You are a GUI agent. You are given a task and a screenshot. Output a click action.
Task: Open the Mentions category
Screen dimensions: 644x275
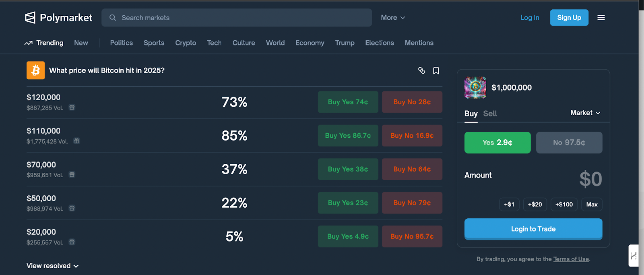click(x=419, y=43)
